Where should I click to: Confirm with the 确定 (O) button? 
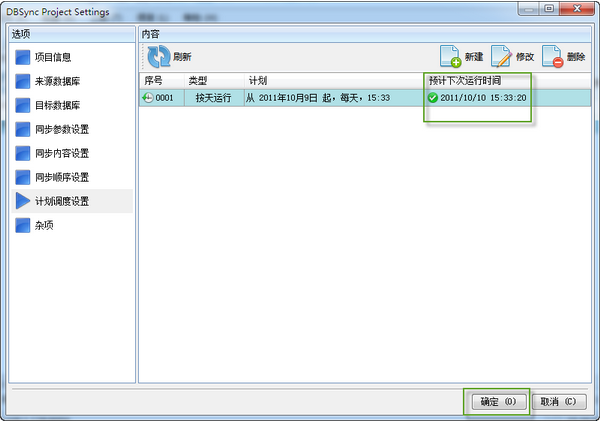pos(499,402)
